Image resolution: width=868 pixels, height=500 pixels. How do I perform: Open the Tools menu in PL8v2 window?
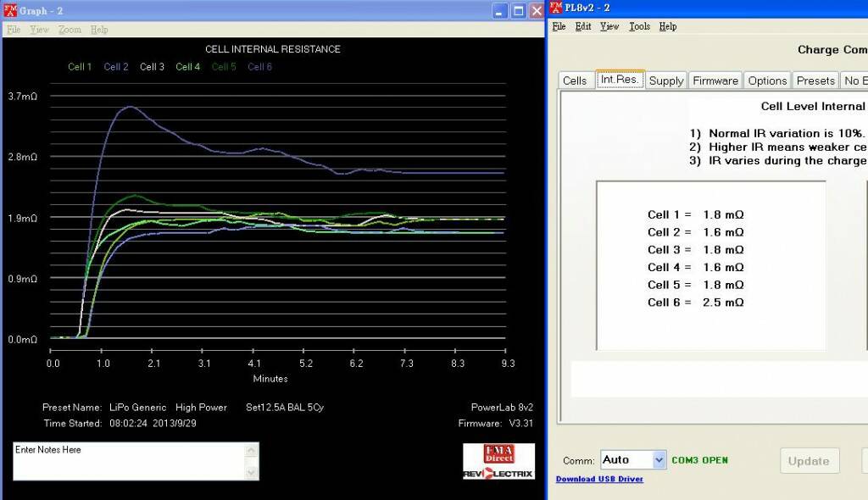pos(639,26)
